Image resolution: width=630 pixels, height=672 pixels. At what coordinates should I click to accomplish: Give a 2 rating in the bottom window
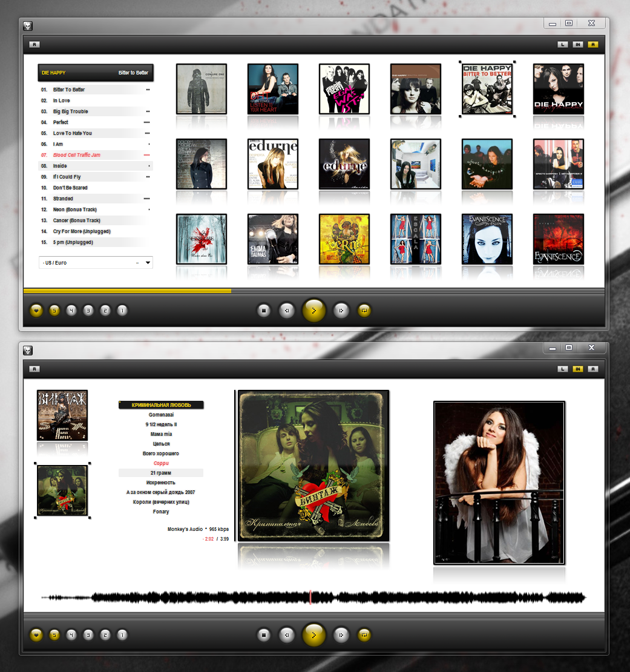click(x=105, y=635)
